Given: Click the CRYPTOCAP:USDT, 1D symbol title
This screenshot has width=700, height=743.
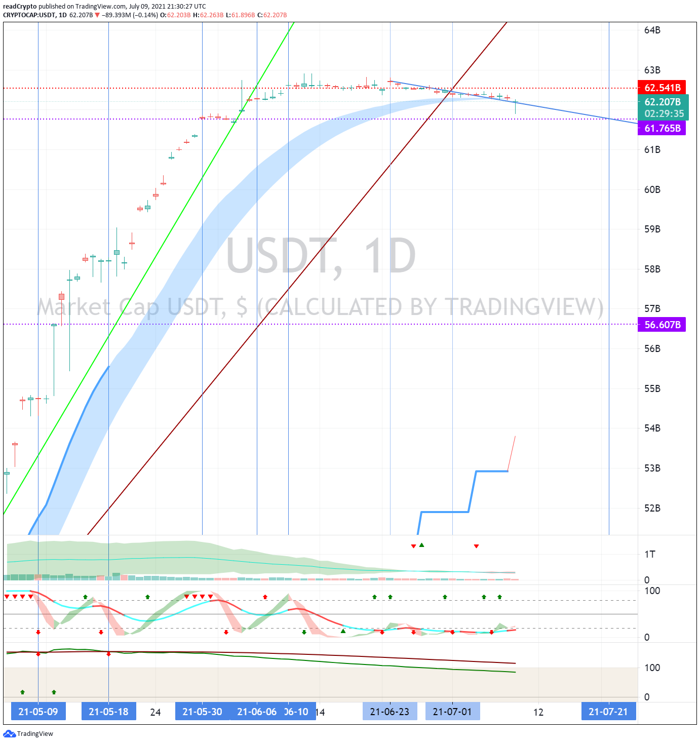Looking at the screenshot, I should point(35,15).
